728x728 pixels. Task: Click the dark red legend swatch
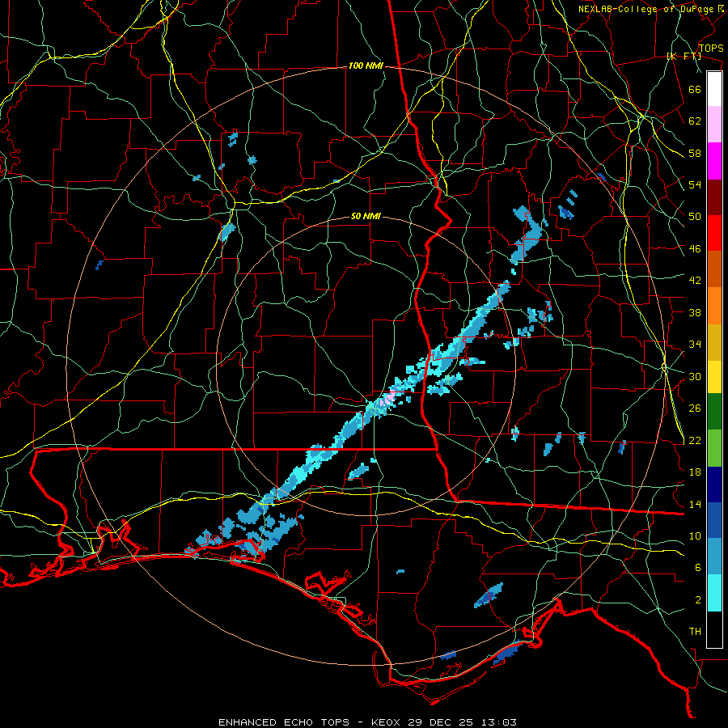[714, 197]
